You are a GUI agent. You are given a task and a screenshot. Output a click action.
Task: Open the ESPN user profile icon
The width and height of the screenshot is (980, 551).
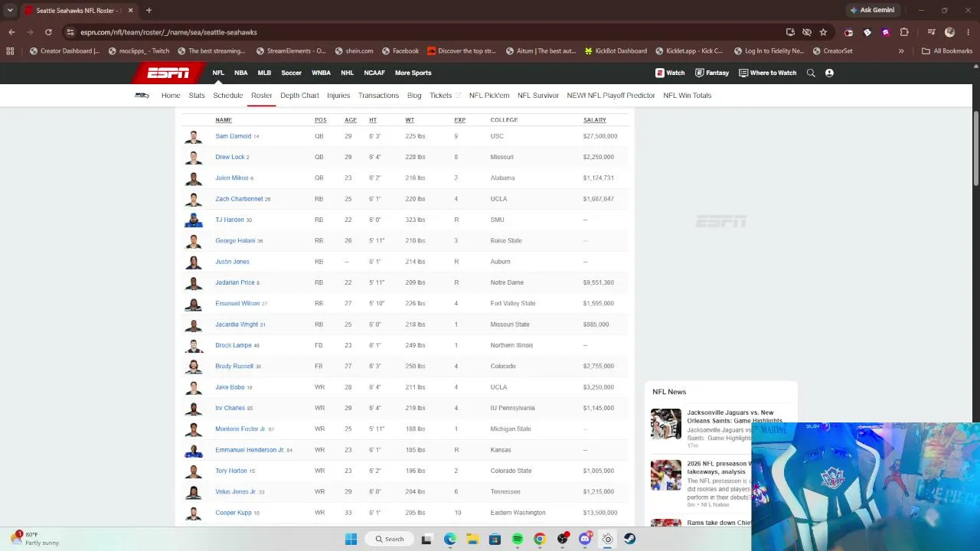click(x=829, y=73)
